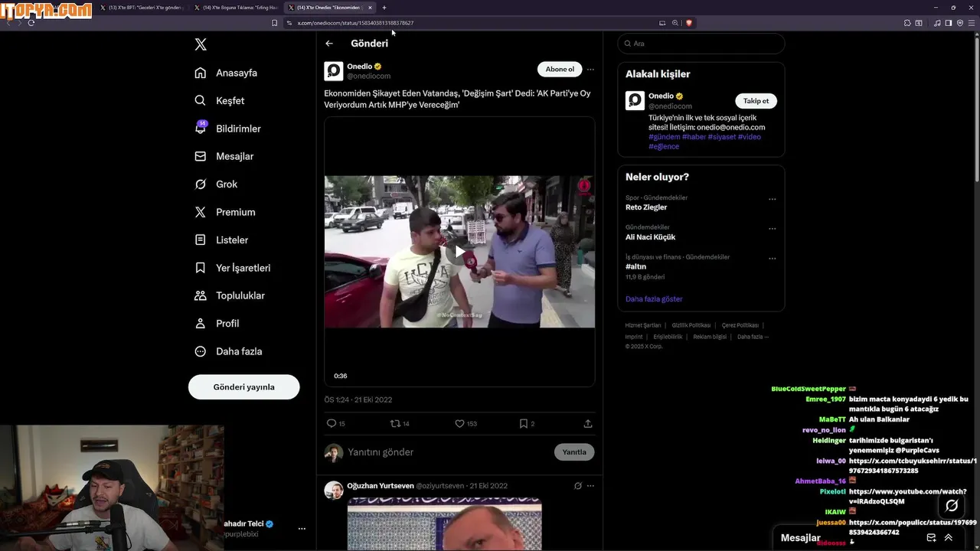Click Grok icon on Oğuzhan's reply
This screenshot has width=980, height=551.
[578, 486]
